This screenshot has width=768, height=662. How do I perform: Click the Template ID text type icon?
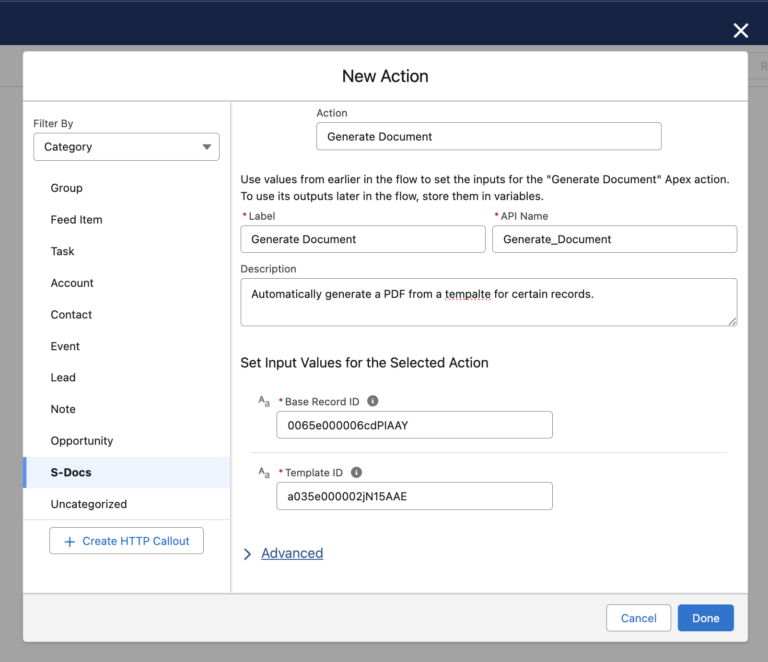(x=264, y=473)
